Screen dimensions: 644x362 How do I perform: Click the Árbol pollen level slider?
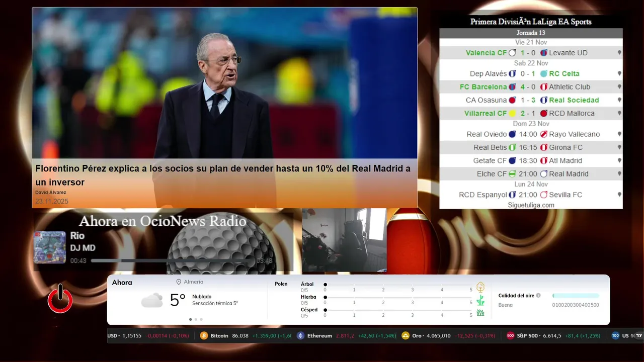[x=398, y=285]
